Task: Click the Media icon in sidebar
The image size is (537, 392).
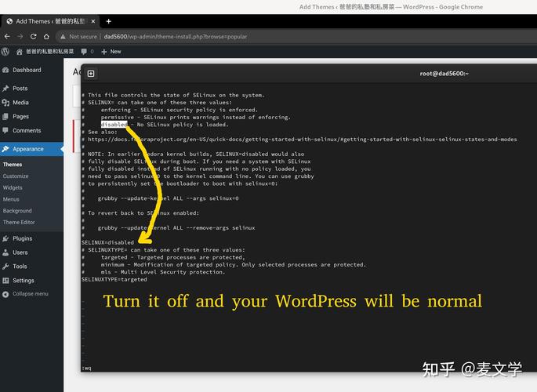Action: click(5, 103)
